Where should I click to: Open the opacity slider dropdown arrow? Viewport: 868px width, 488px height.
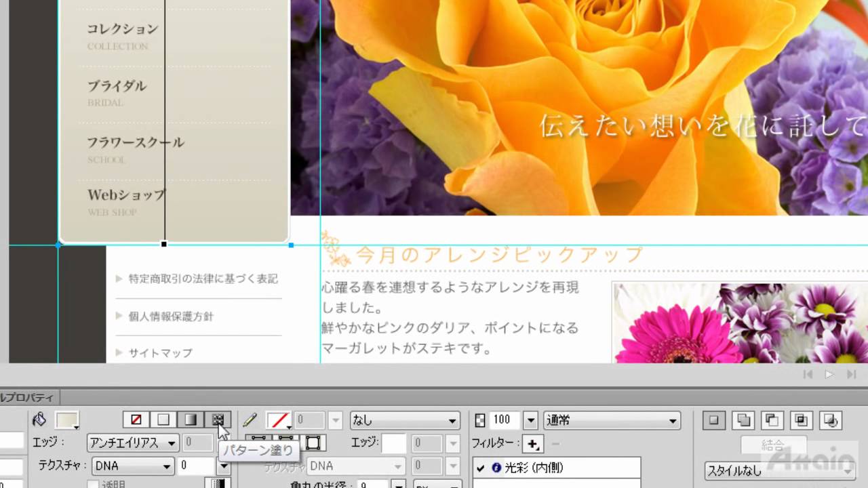tap(531, 420)
